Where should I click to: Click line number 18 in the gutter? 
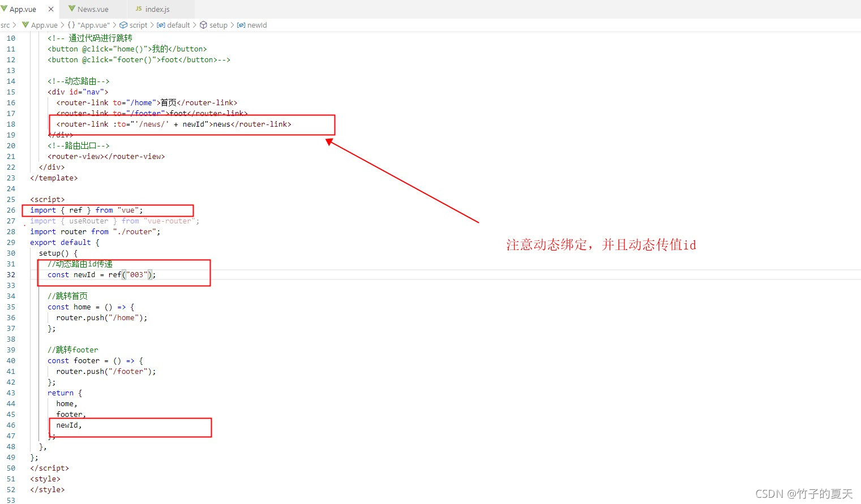(11, 124)
